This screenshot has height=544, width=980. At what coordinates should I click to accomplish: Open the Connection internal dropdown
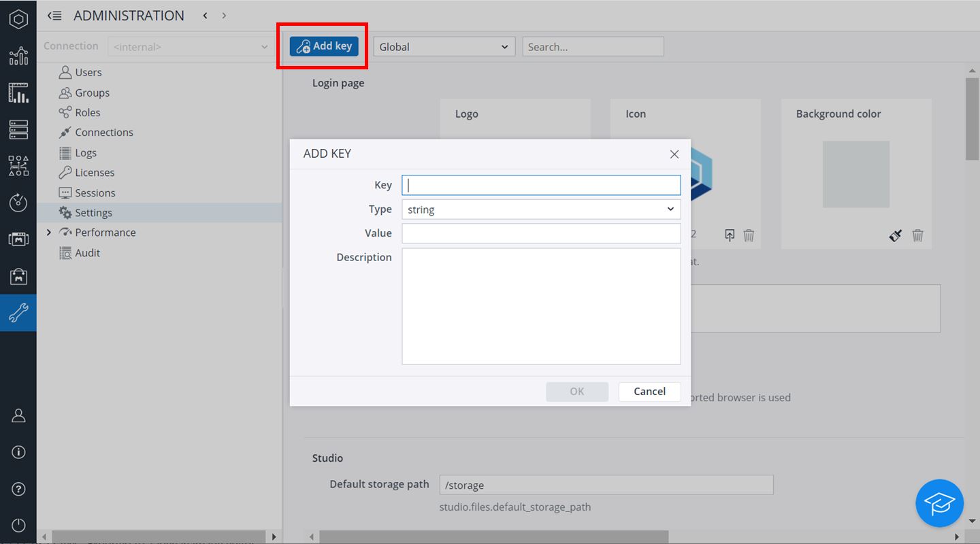click(190, 47)
